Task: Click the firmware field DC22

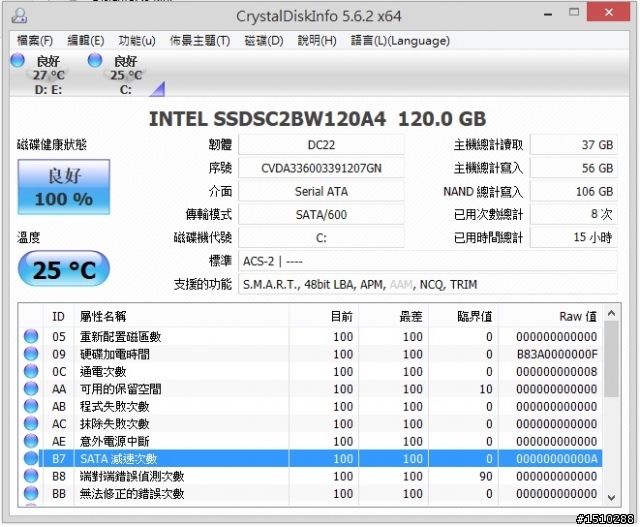Action: 321,145
